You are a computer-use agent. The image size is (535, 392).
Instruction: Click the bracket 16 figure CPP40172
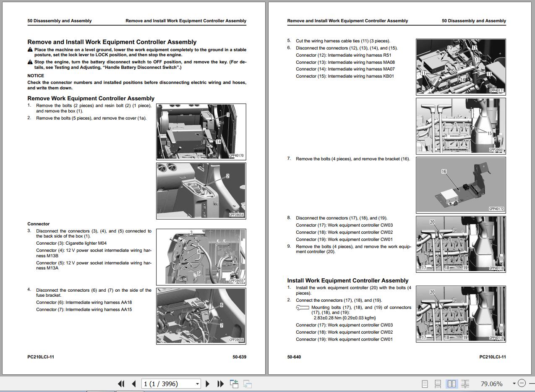pos(461,185)
